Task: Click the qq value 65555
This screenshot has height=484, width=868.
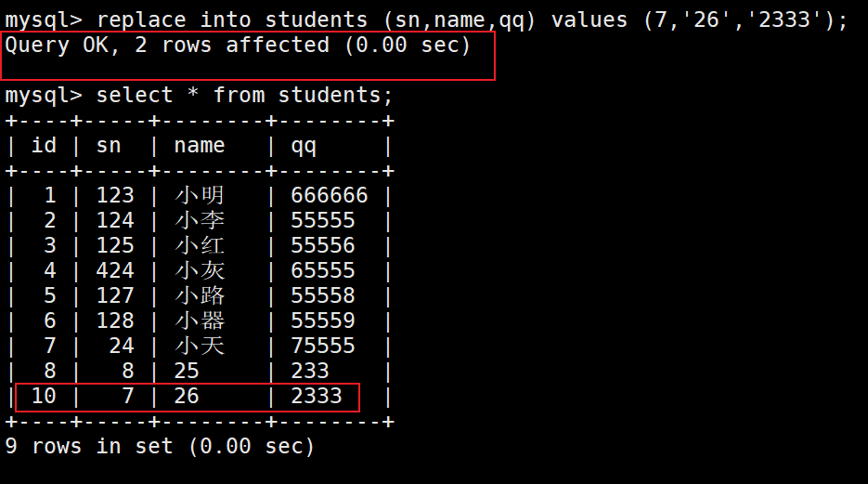Action: (323, 270)
